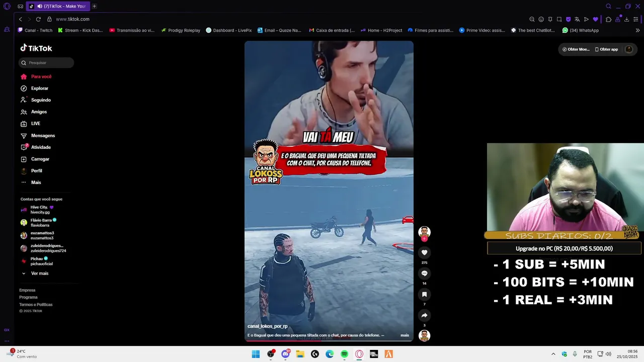This screenshot has width=644, height=362.
Task: Click the Empresa footer link
Action: click(27, 290)
